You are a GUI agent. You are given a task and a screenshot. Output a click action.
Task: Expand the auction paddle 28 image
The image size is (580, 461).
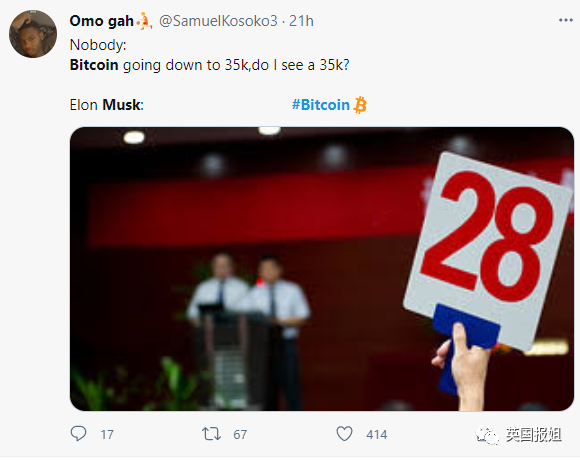tap(322, 269)
